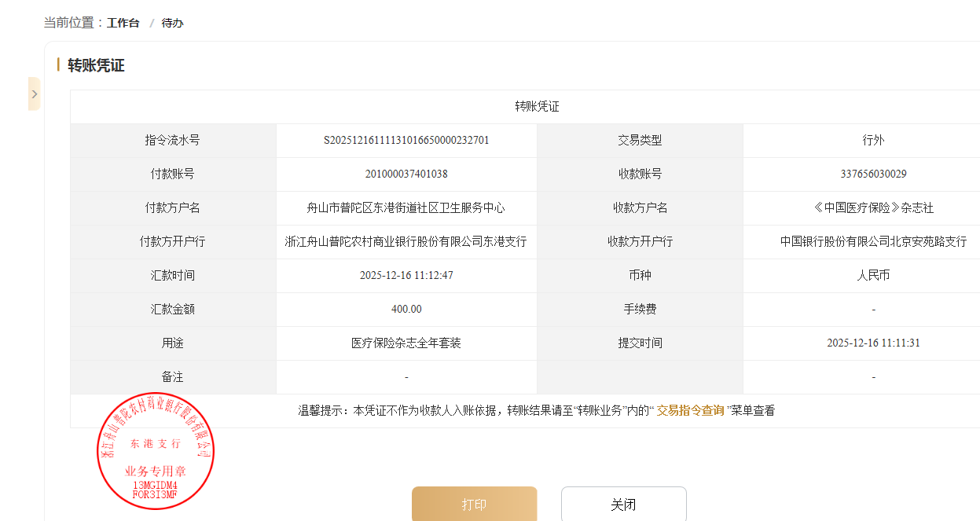Viewport: 980px width, 521px height.
Task: Open 待办 in the breadcrumb path
Action: 172,23
